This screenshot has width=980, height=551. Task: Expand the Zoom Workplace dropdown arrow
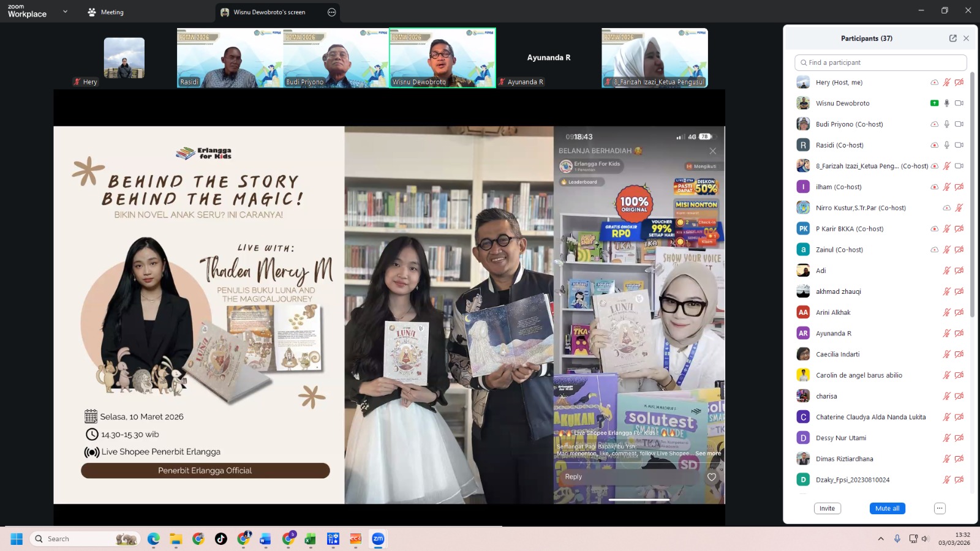65,12
